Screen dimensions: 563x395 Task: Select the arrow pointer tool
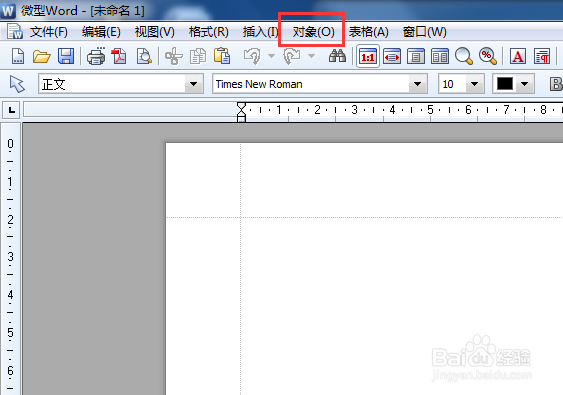coord(17,84)
